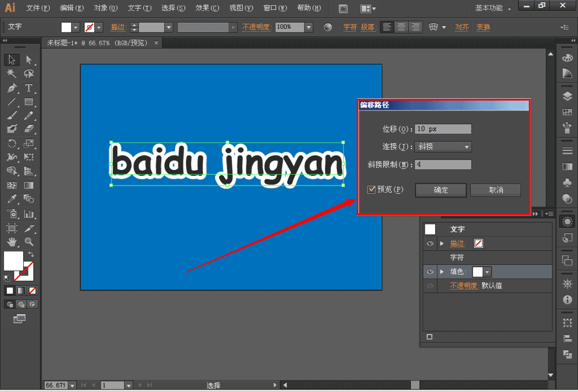The image size is (578, 392).
Task: Click the Stroke swatch in Appearance panel
Action: [479, 243]
